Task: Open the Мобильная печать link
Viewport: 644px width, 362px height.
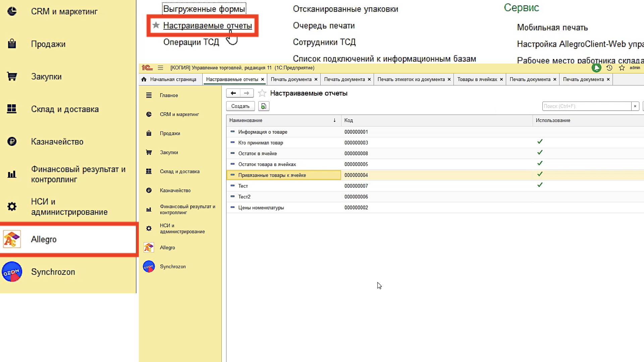Action: pos(552,27)
